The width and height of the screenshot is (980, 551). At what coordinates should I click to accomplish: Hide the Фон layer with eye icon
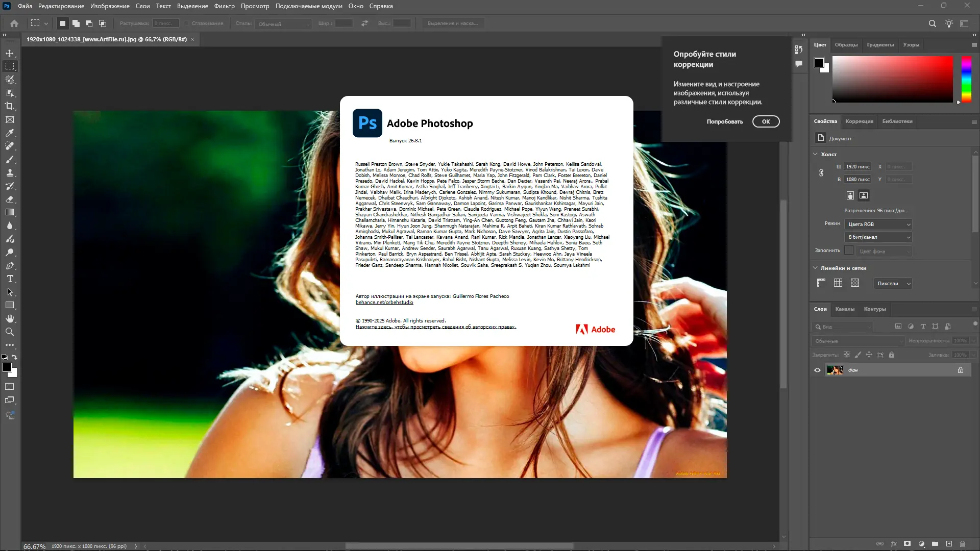click(x=817, y=370)
